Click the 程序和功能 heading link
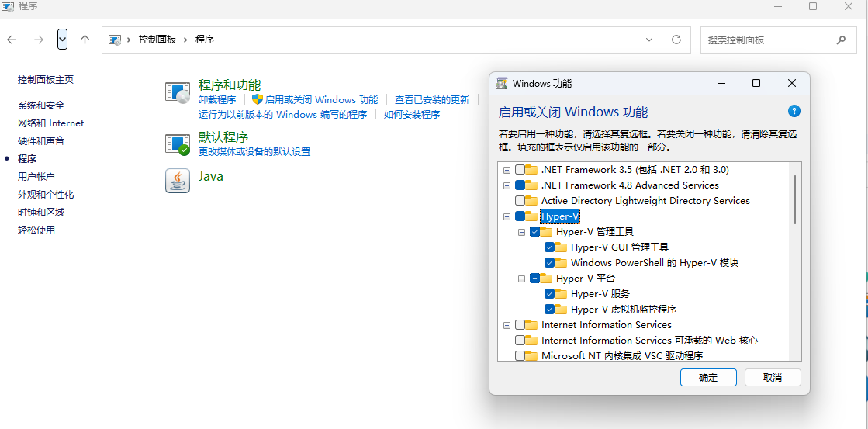This screenshot has height=429, width=868. (230, 85)
